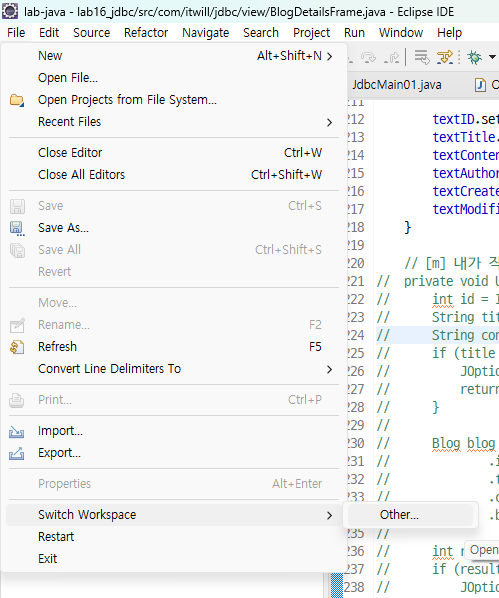Click the Rename pencil icon
499x598 pixels.
17,325
